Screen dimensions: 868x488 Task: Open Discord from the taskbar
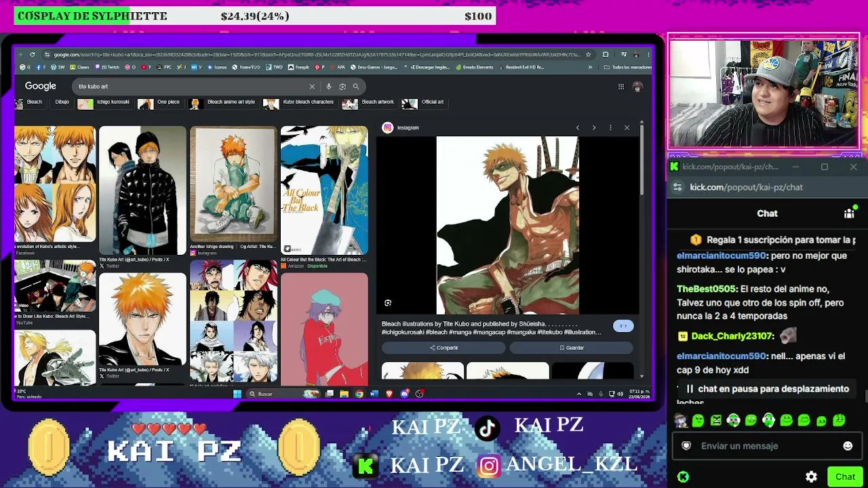[405, 394]
